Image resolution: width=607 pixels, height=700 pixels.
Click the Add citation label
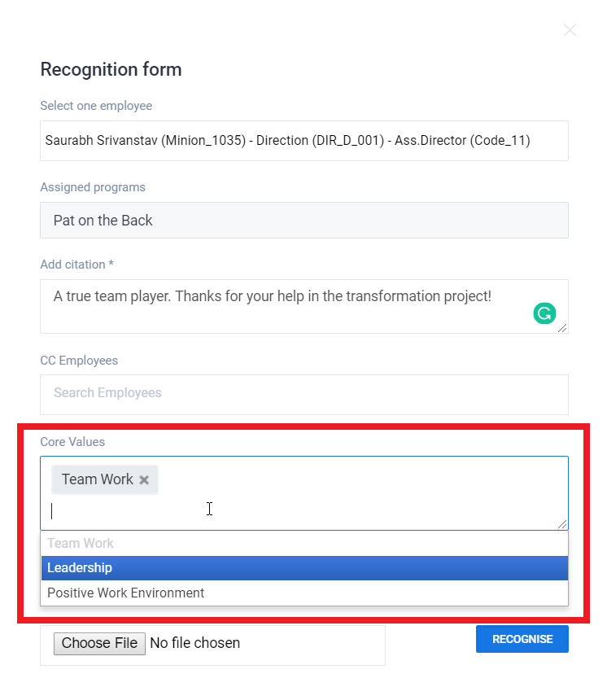coord(76,265)
